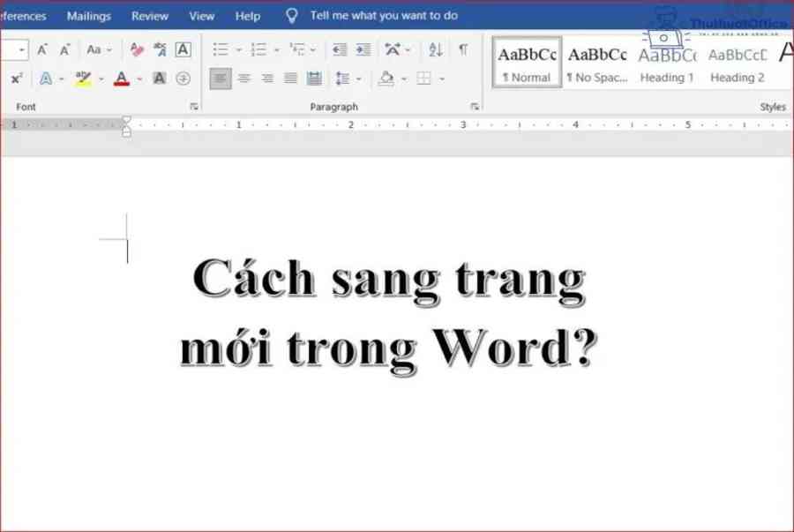
Task: Open the References tab
Action: (22, 16)
